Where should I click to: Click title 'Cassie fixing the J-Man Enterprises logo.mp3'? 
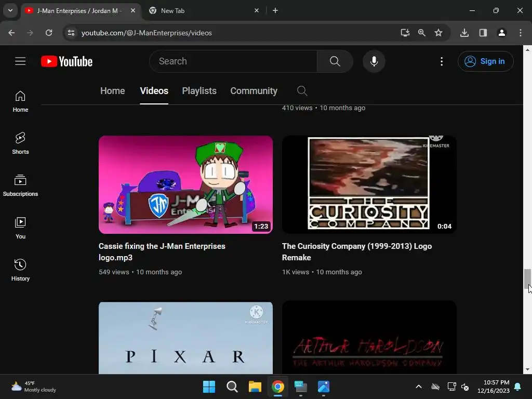pyautogui.click(x=162, y=252)
